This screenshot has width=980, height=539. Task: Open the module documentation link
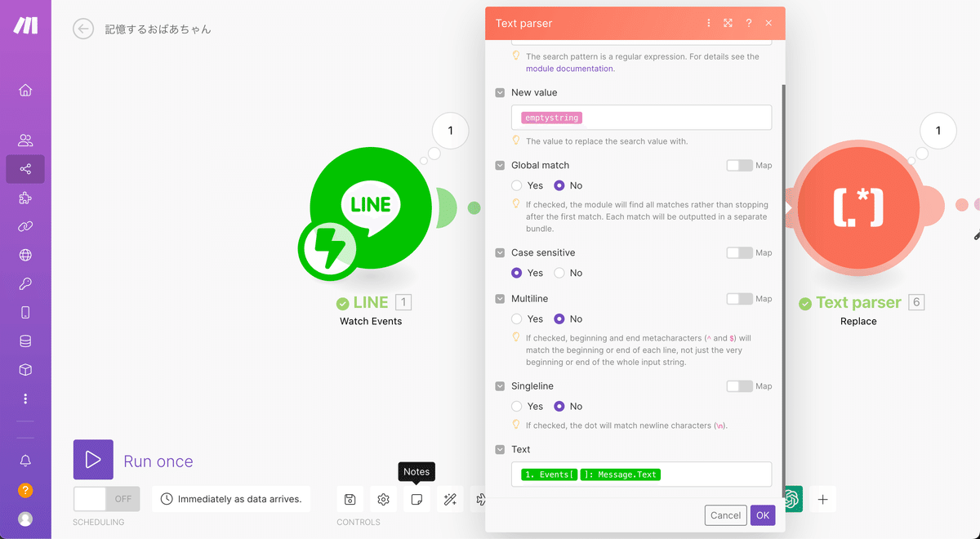pyautogui.click(x=569, y=69)
